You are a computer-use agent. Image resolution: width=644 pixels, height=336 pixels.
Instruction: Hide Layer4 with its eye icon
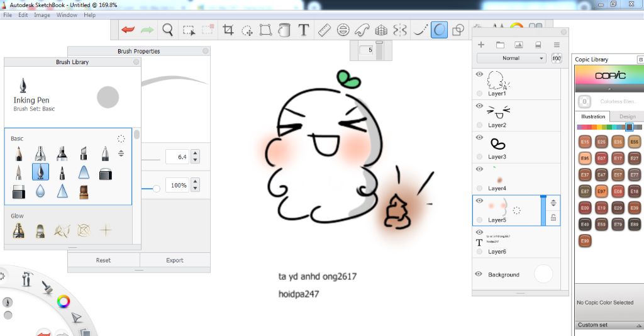(479, 169)
